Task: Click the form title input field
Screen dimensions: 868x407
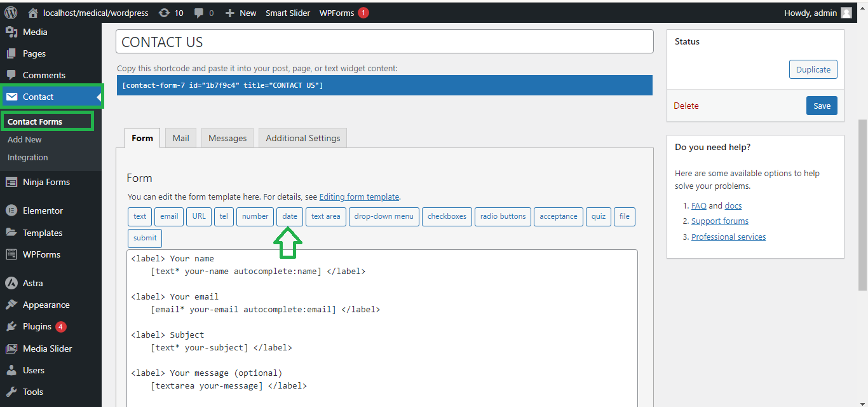Action: pos(384,42)
